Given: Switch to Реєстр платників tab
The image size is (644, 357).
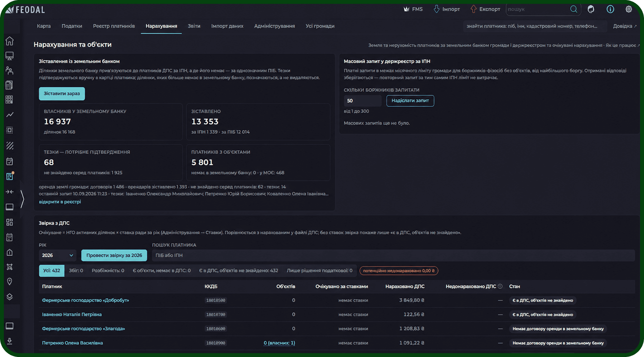Looking at the screenshot, I should point(114,26).
